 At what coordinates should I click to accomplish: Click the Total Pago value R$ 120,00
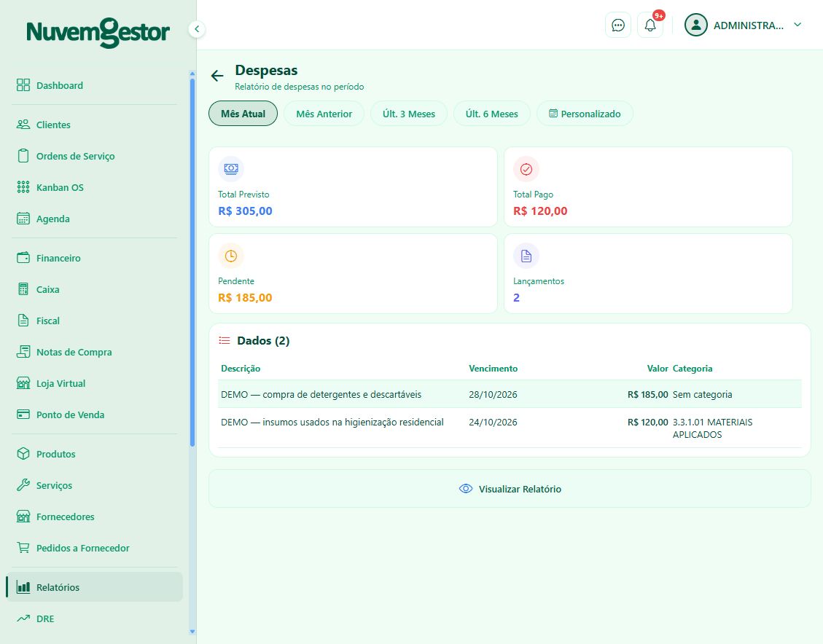pos(540,211)
